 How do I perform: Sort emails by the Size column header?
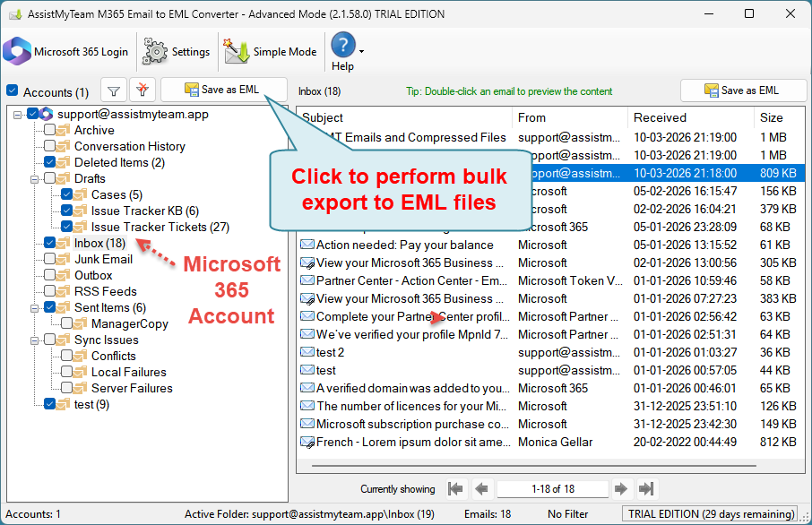771,117
